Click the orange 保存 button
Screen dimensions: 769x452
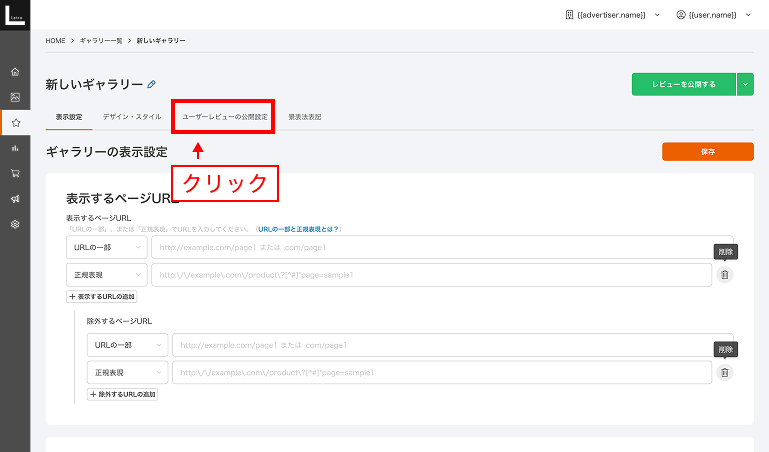[707, 152]
